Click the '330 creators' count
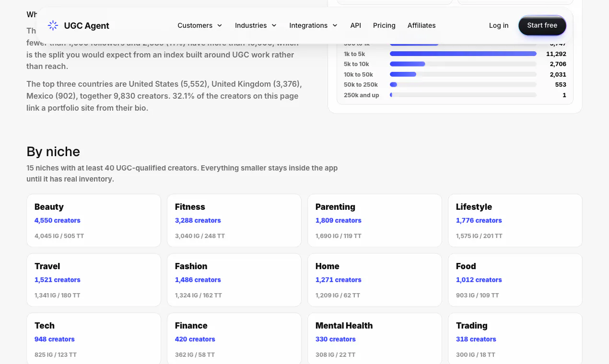Screen dimensions: 609x364 335,339
